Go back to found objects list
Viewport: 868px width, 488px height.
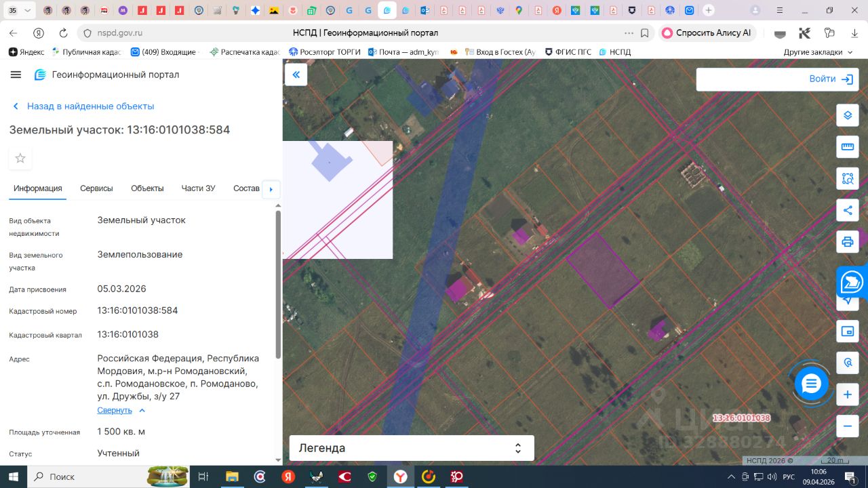pos(83,106)
